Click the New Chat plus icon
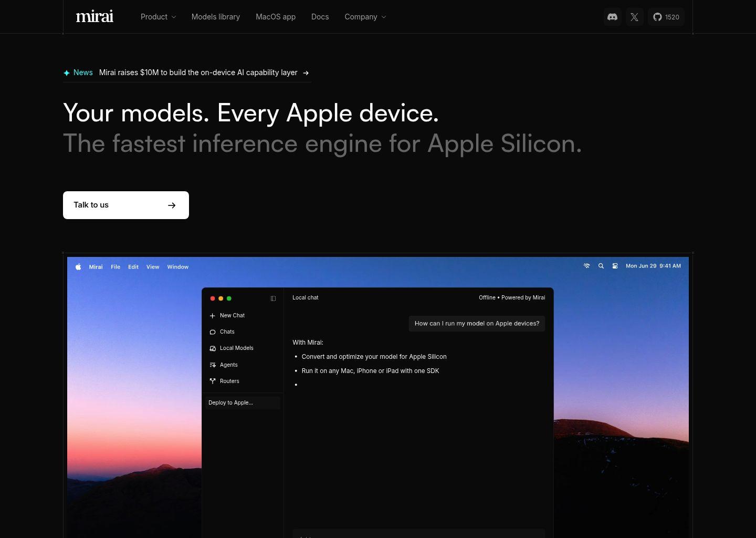 [x=213, y=316]
